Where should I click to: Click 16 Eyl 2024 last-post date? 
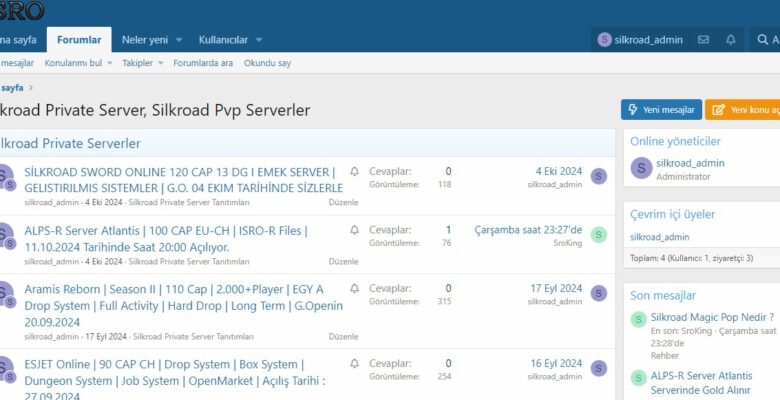click(x=556, y=364)
